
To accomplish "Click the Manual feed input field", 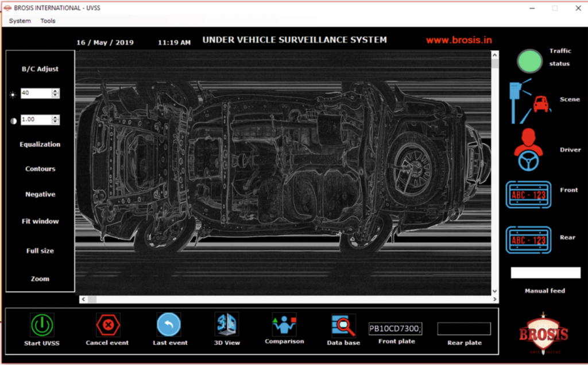I will coord(546,273).
